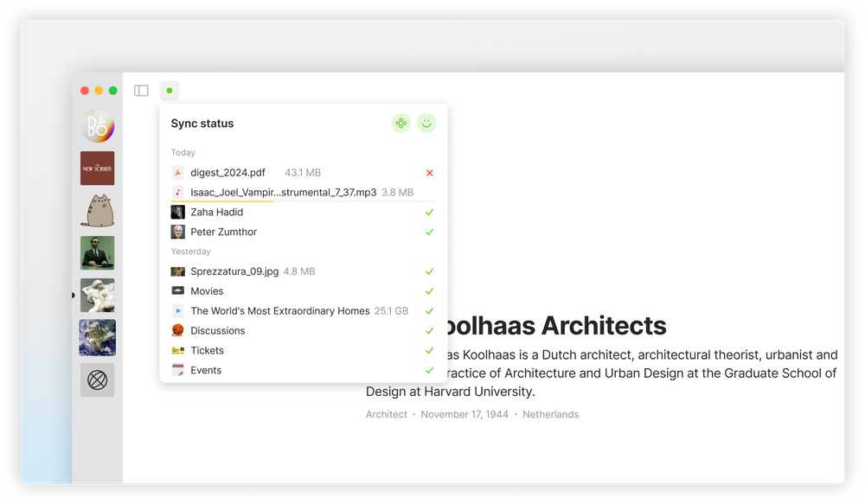Click the Netherlands country label
This screenshot has width=865, height=504.
[x=550, y=415]
